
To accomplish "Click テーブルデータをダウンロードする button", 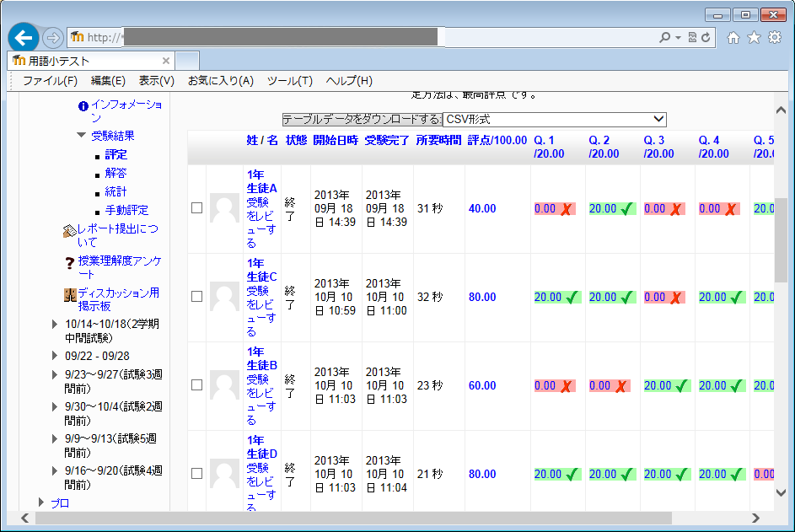I will pyautogui.click(x=362, y=119).
